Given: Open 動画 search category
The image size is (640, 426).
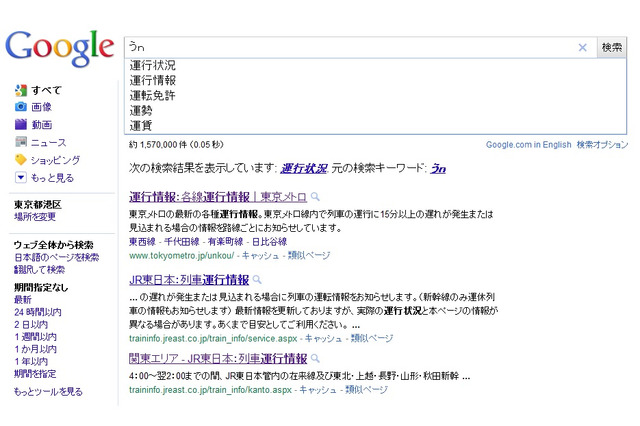Looking at the screenshot, I should pos(42,124).
